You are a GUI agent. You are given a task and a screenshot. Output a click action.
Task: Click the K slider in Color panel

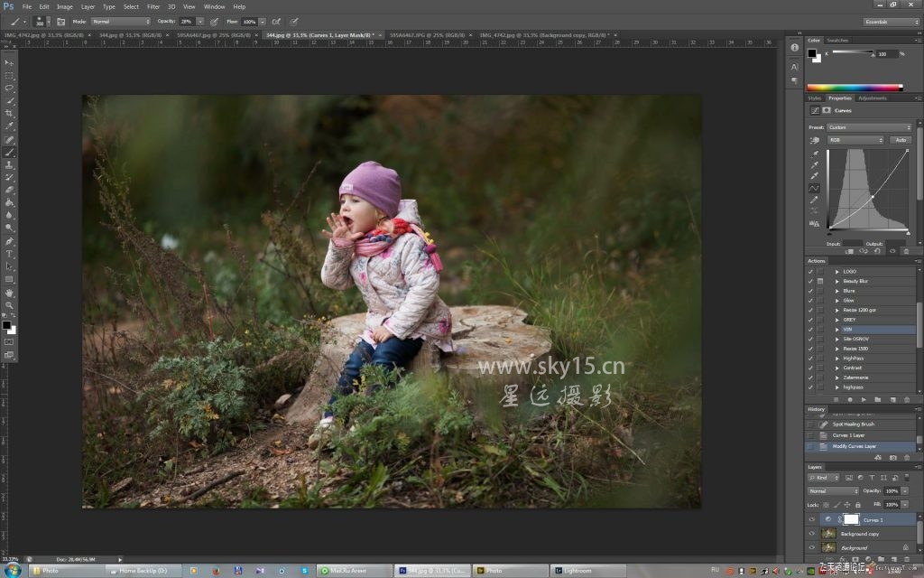[x=854, y=53]
